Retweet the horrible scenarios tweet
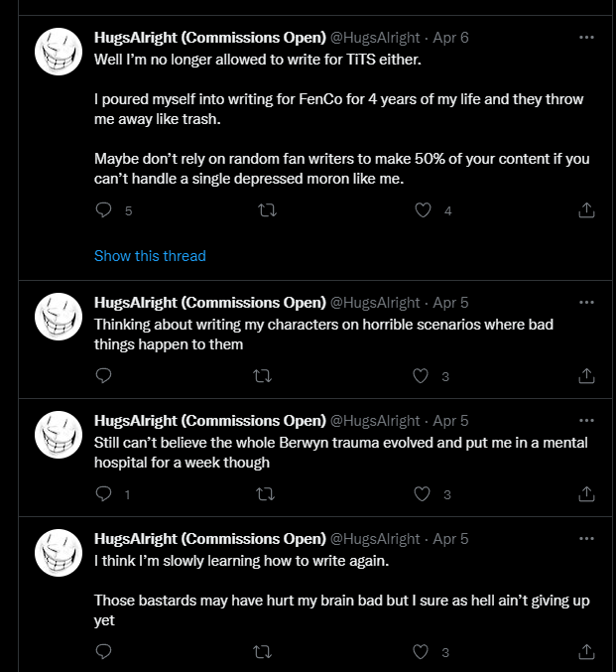The height and width of the screenshot is (672, 616). point(265,376)
